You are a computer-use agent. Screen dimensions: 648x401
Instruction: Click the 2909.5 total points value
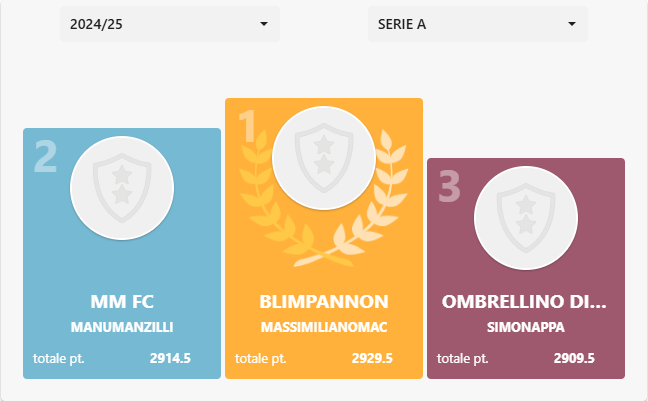574,358
